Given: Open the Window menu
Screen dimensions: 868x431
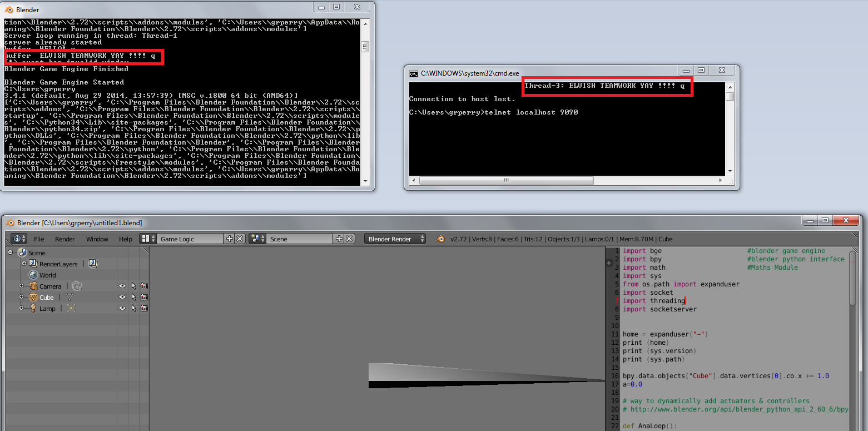Looking at the screenshot, I should coord(97,239).
